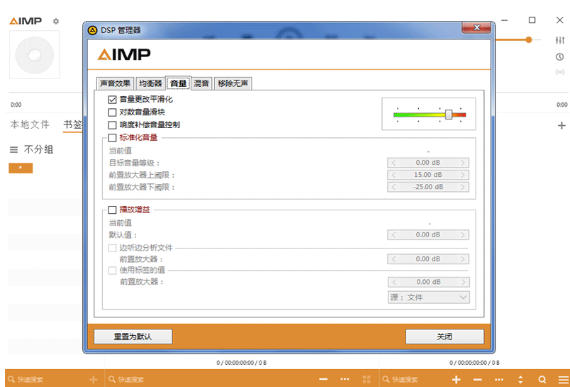570x387 pixels.
Task: Click the 前置放大器 field under 使用标签的值
Action: [429, 282]
